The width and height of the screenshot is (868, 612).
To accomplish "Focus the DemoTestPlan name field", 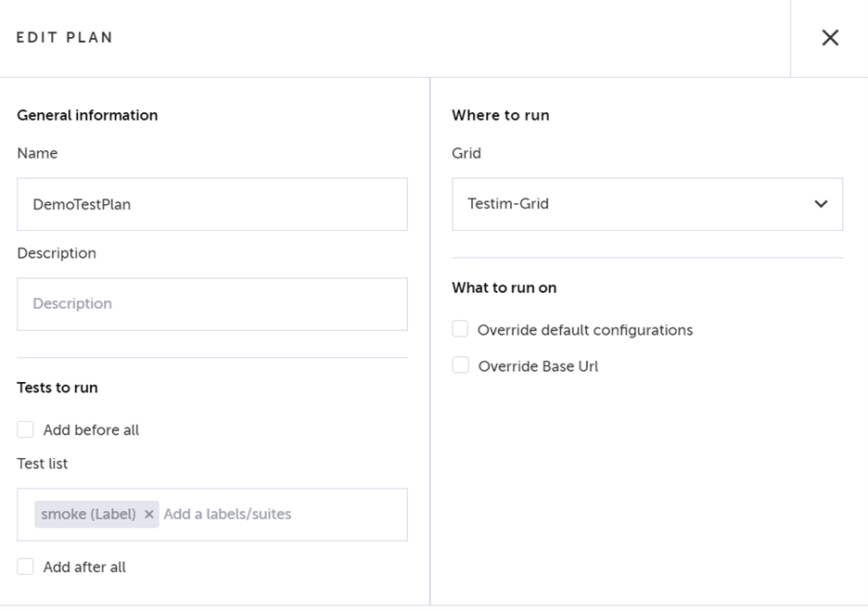I will tap(211, 204).
